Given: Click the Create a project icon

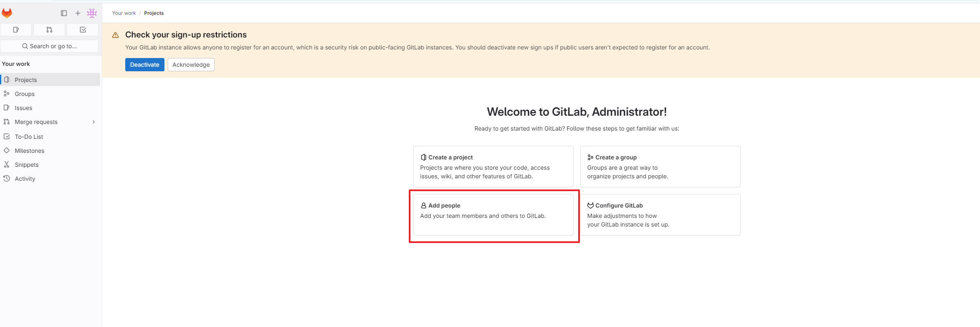Looking at the screenshot, I should click(423, 157).
